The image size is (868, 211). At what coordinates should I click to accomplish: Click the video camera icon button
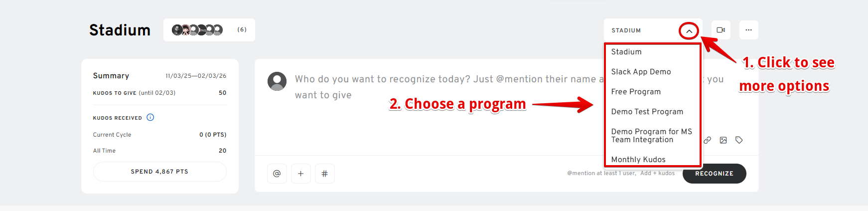tap(721, 30)
